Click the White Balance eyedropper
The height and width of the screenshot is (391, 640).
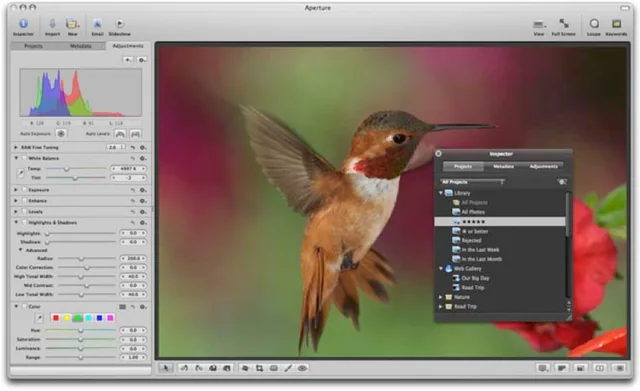tap(20, 173)
